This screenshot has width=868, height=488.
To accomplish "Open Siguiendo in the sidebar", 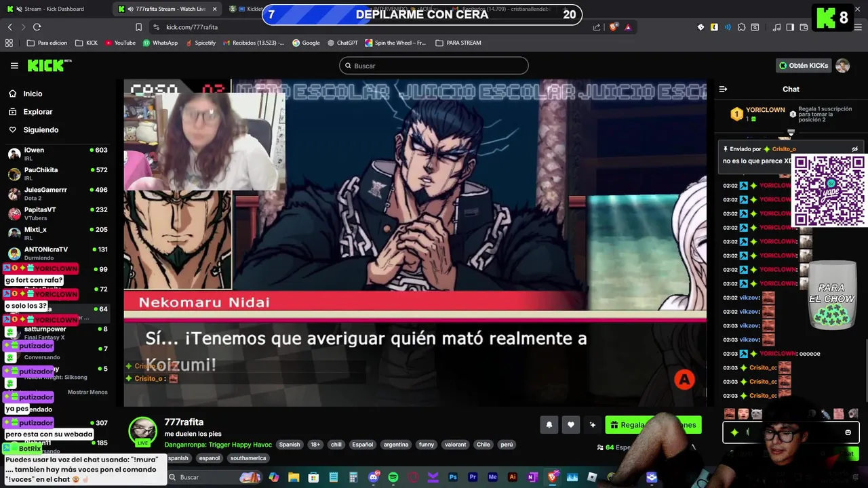I will click(x=41, y=129).
